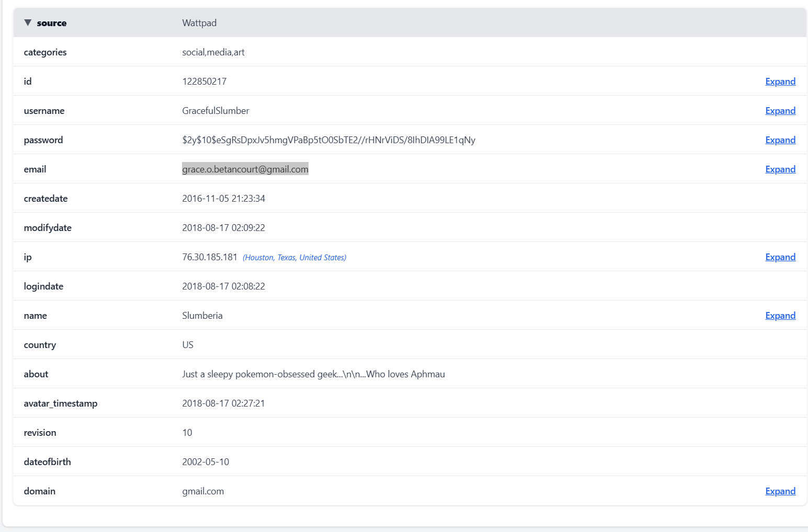Click the bold source header label
Screen dimensions: 808x532
tap(51, 23)
